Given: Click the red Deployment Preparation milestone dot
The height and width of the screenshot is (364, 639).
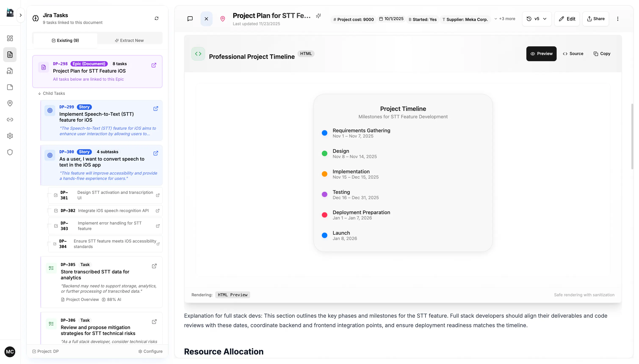Looking at the screenshot, I should pyautogui.click(x=324, y=215).
